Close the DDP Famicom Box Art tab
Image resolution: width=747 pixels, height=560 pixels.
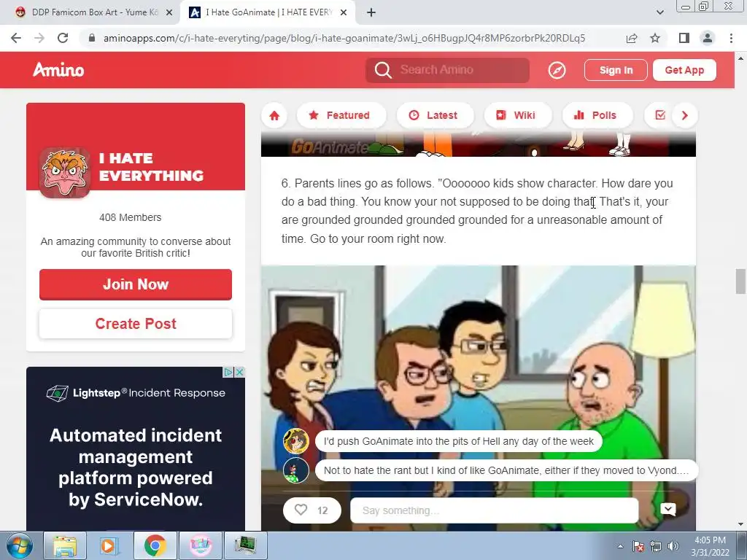point(169,13)
